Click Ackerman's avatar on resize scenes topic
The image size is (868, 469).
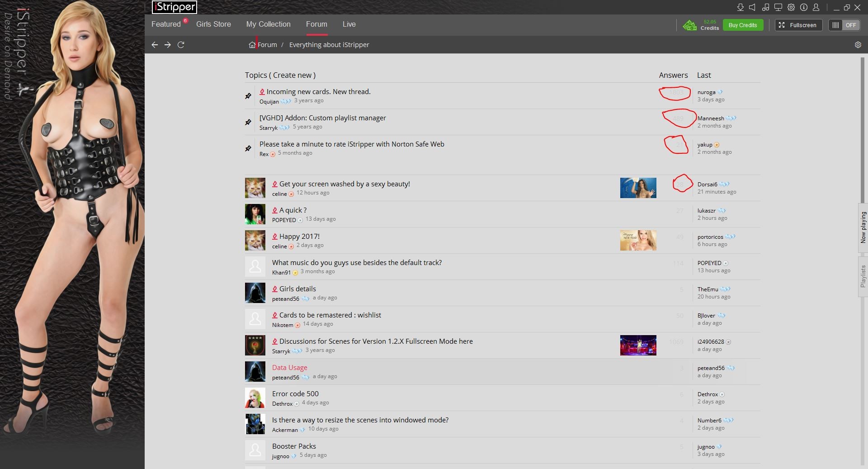click(255, 424)
